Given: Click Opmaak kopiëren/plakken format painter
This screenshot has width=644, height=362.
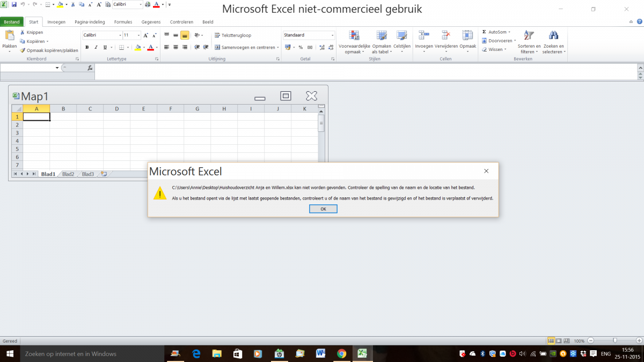Looking at the screenshot, I should coord(49,50).
